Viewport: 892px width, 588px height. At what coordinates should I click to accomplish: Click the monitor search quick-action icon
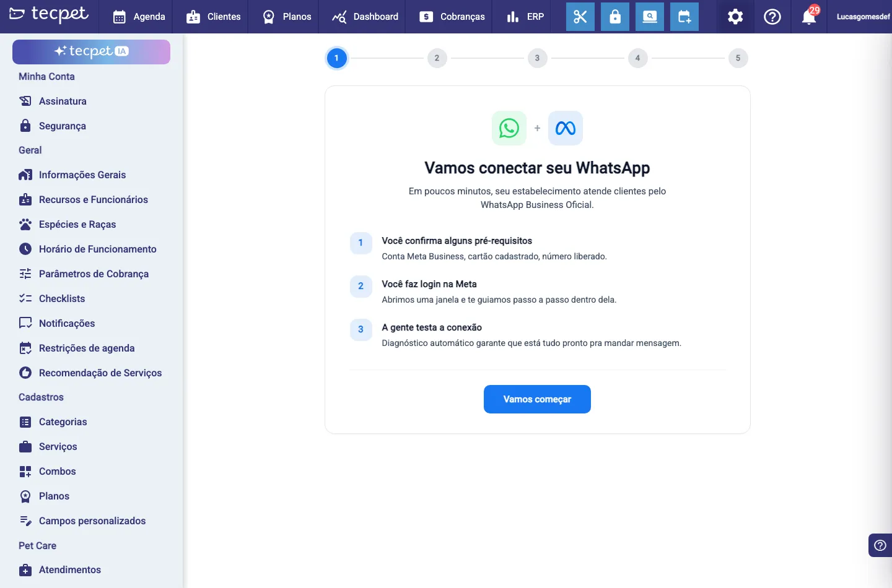coord(650,17)
